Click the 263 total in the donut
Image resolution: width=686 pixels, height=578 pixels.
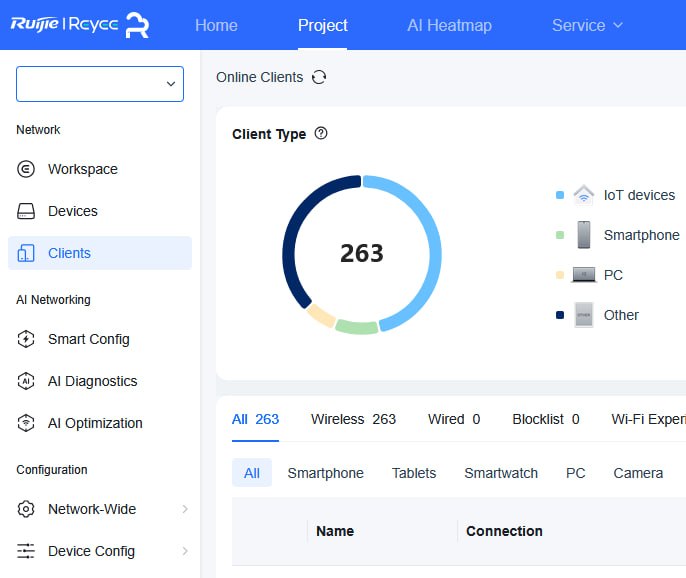362,253
